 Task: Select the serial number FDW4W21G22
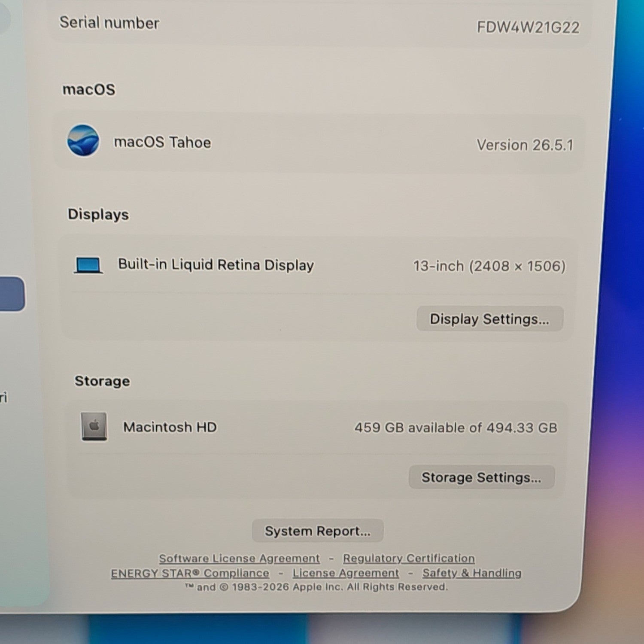[528, 27]
